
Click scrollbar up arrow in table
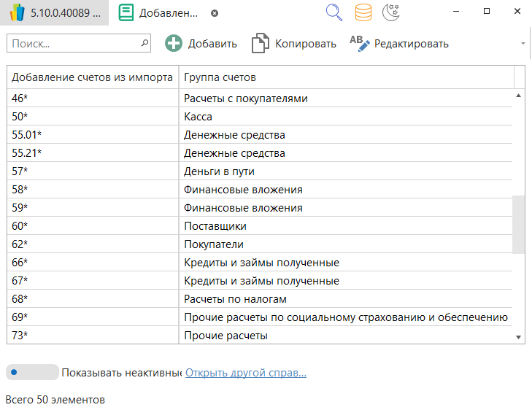(519, 96)
